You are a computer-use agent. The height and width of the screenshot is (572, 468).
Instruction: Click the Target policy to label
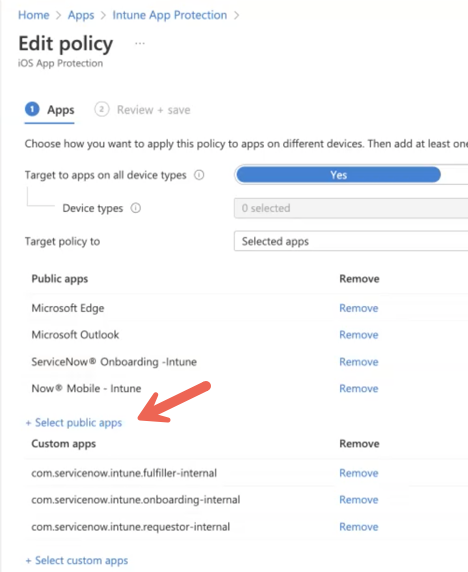pyautogui.click(x=62, y=241)
